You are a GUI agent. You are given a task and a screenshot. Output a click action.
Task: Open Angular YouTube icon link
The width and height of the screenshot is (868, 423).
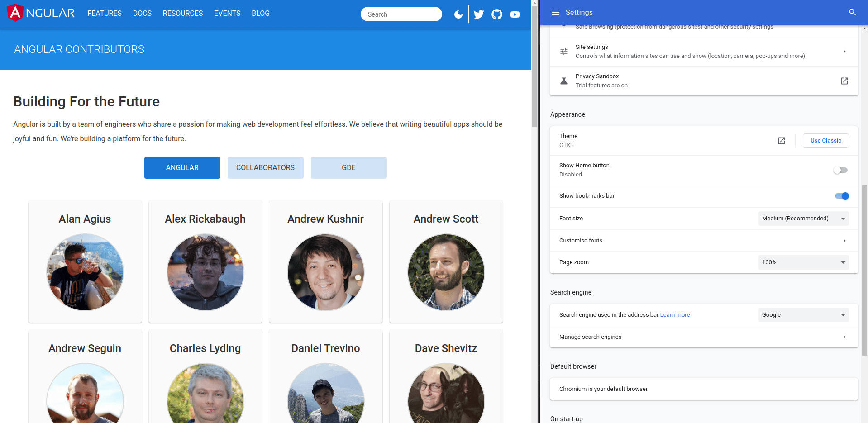515,14
